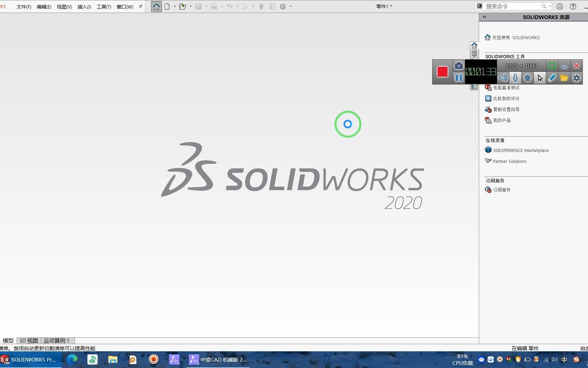The height and width of the screenshot is (368, 588).
Task: Switch to the 3D 视图 tab
Action: click(x=29, y=340)
